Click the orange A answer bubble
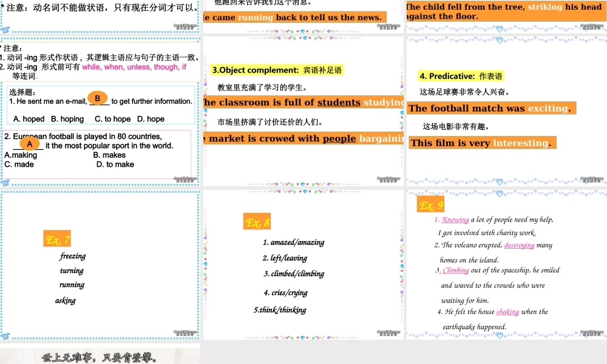This screenshot has height=364, width=607. 29,144
